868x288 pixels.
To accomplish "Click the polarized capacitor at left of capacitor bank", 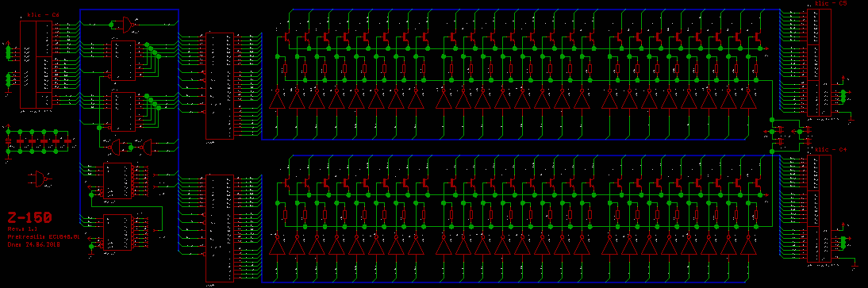I will tap(8, 141).
